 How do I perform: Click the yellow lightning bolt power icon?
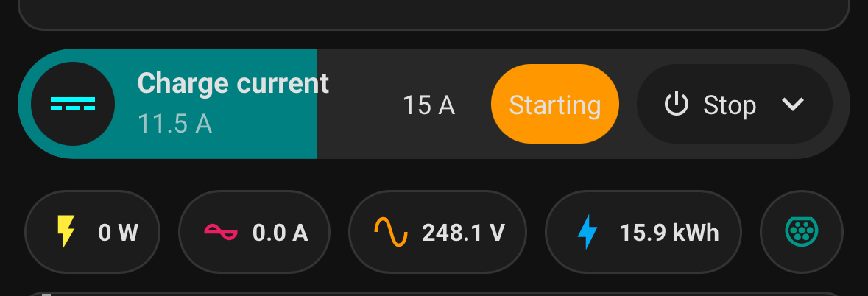click(x=66, y=232)
